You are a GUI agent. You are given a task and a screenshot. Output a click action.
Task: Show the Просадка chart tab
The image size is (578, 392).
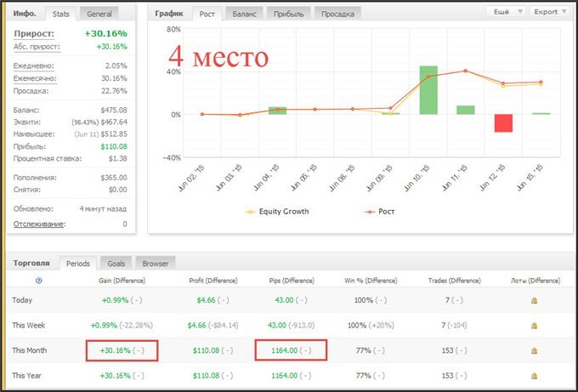pos(337,14)
